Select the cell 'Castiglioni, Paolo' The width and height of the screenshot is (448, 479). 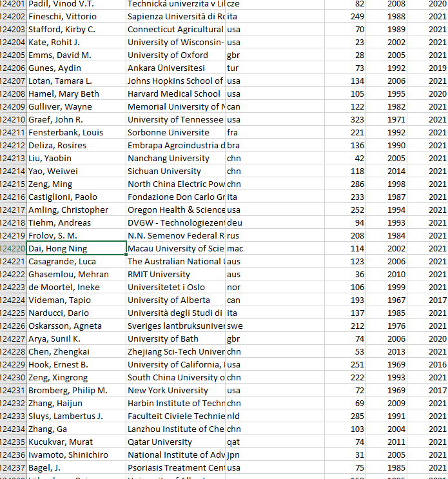click(76, 197)
